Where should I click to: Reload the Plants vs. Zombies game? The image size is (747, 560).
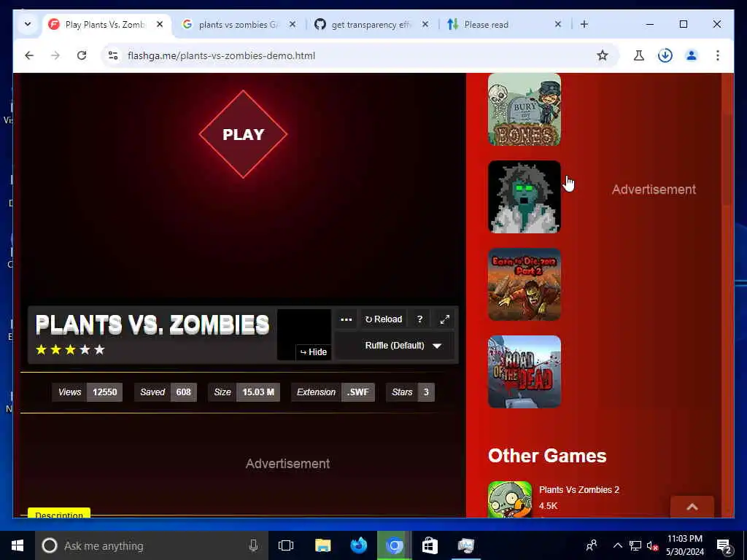384,319
